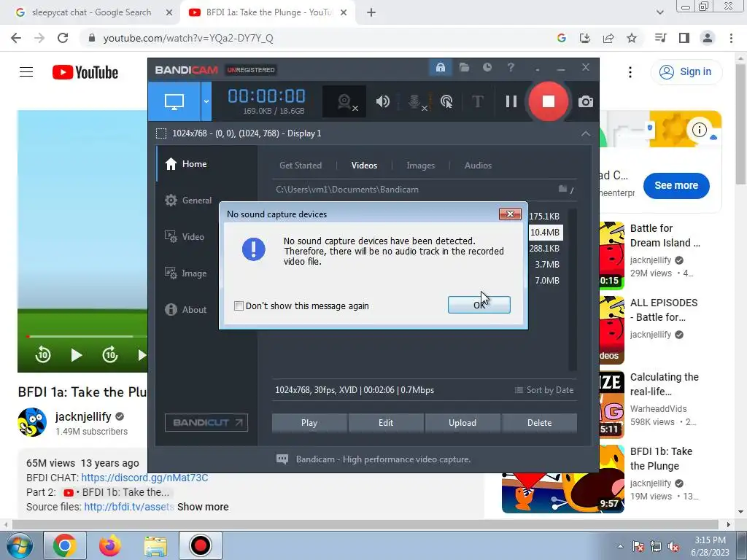Click the folder icon beside the Bandicam path
This screenshot has height=560, width=747.
click(562, 189)
